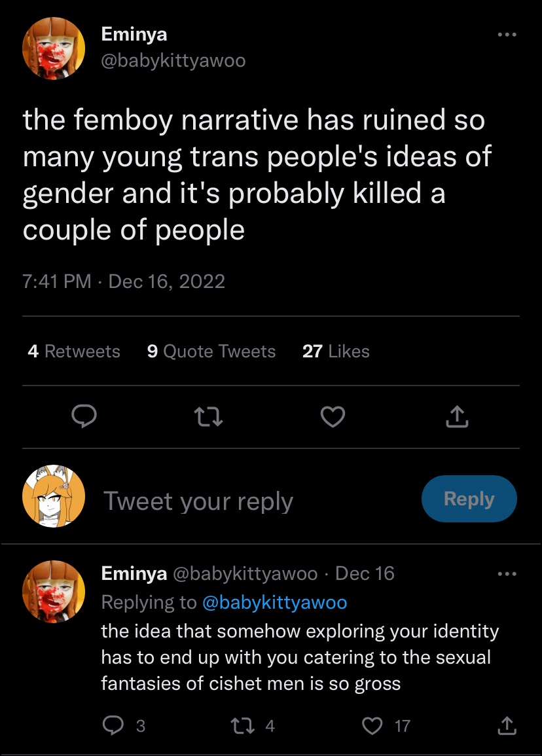Like the reply tweet showing 17 likes
This screenshot has height=756, width=542.
click(x=386, y=726)
